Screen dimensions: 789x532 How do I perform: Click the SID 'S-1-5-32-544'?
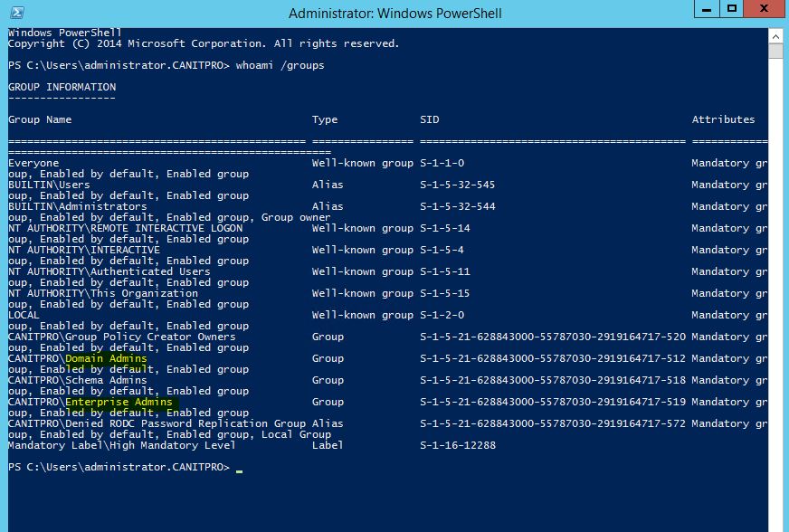[x=458, y=206]
